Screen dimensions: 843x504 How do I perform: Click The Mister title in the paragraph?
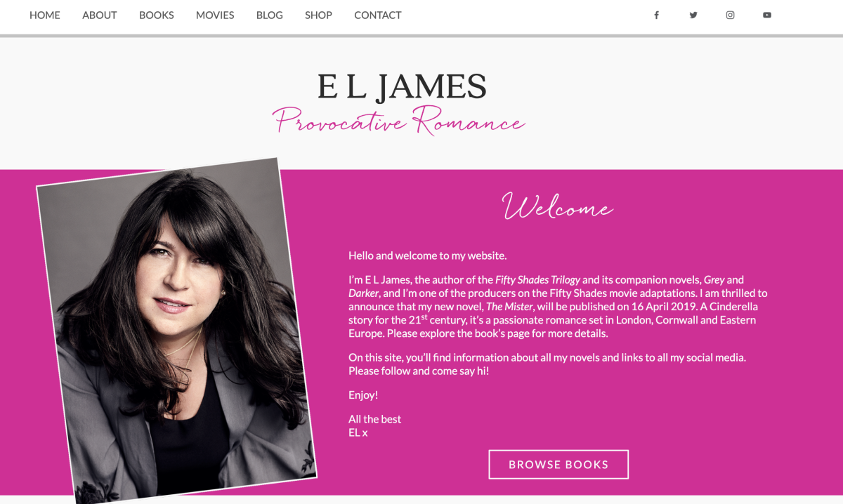point(509,307)
